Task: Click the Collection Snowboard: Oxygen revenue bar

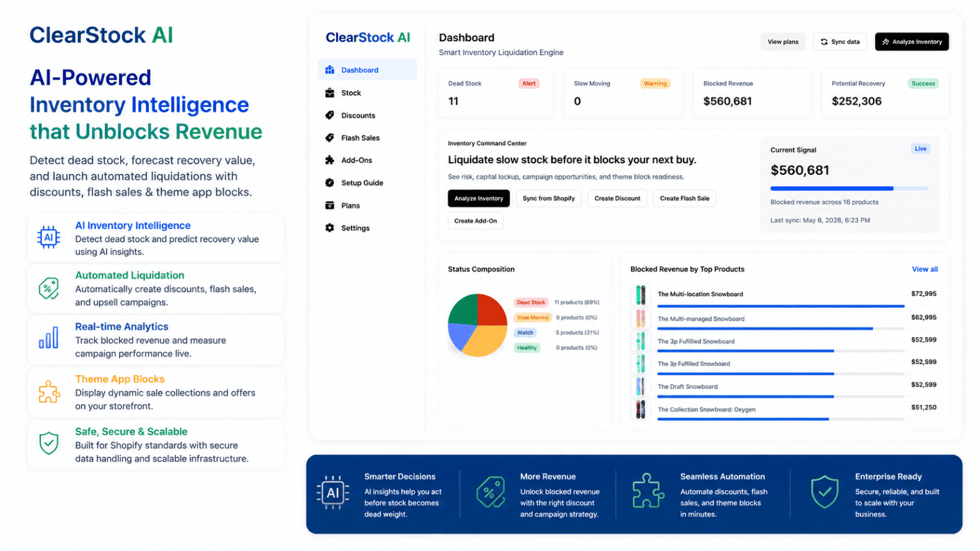Action: point(781,419)
